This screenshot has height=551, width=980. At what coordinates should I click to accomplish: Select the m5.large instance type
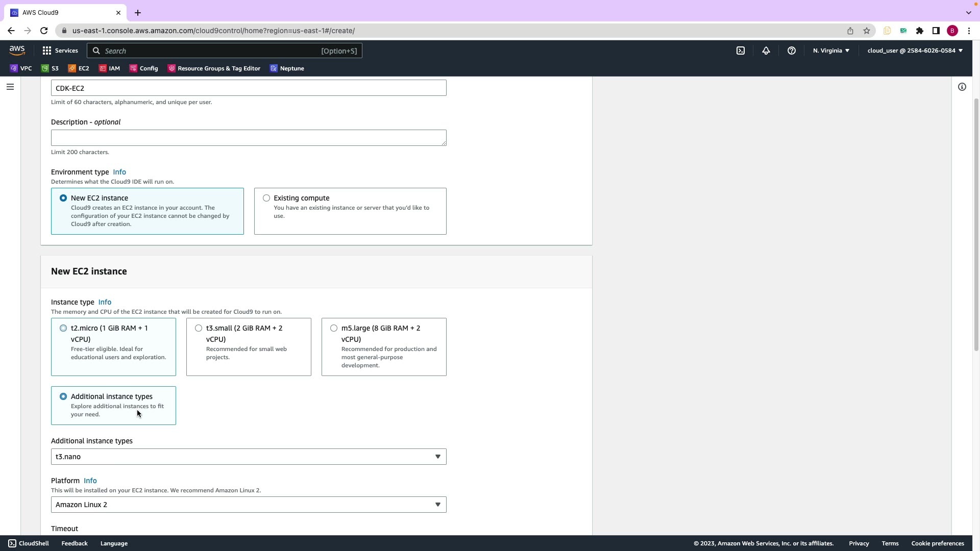(x=334, y=328)
